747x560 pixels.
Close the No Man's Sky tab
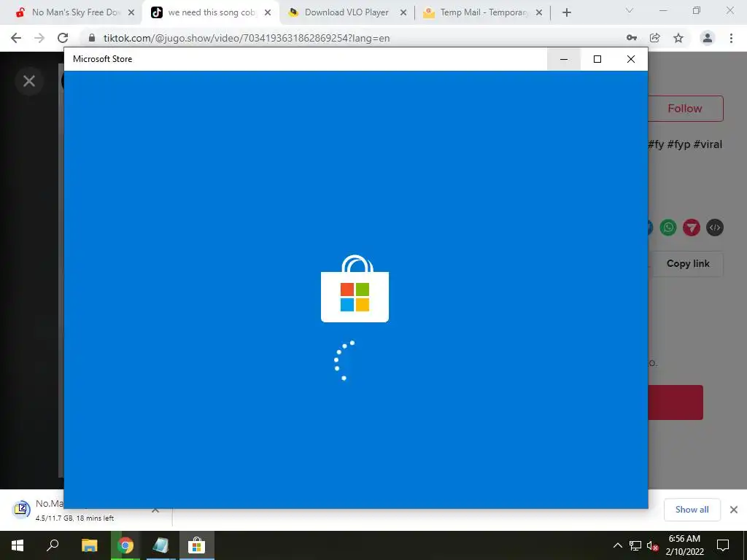131,13
